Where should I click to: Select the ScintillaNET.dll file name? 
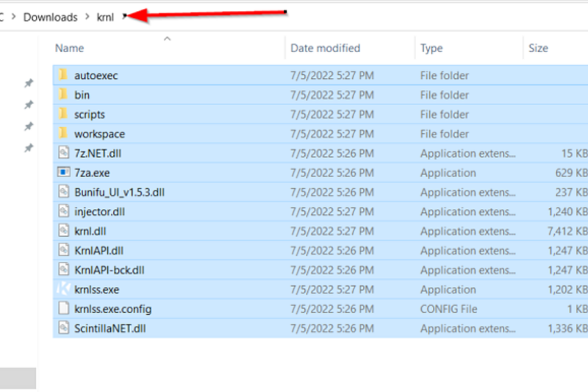coord(110,329)
